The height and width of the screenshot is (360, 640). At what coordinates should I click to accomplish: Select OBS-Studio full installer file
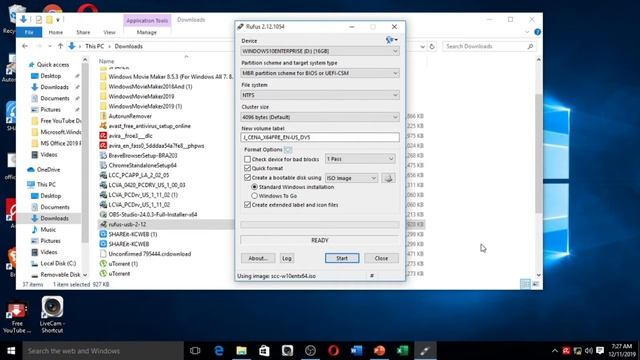(153, 215)
